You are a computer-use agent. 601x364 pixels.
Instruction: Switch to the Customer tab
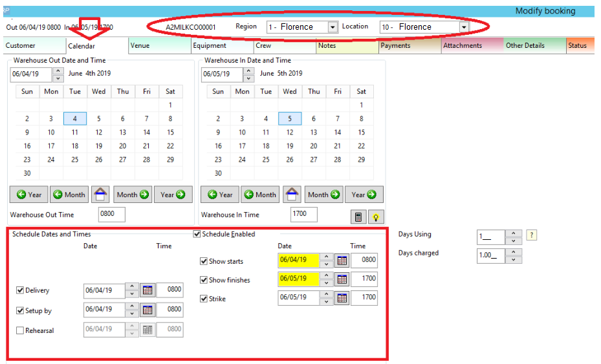34,46
